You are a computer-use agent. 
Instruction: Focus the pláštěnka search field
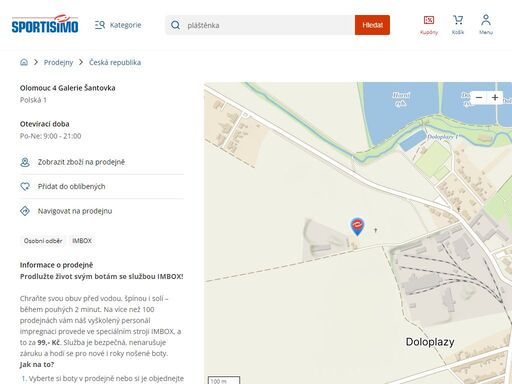(x=260, y=25)
